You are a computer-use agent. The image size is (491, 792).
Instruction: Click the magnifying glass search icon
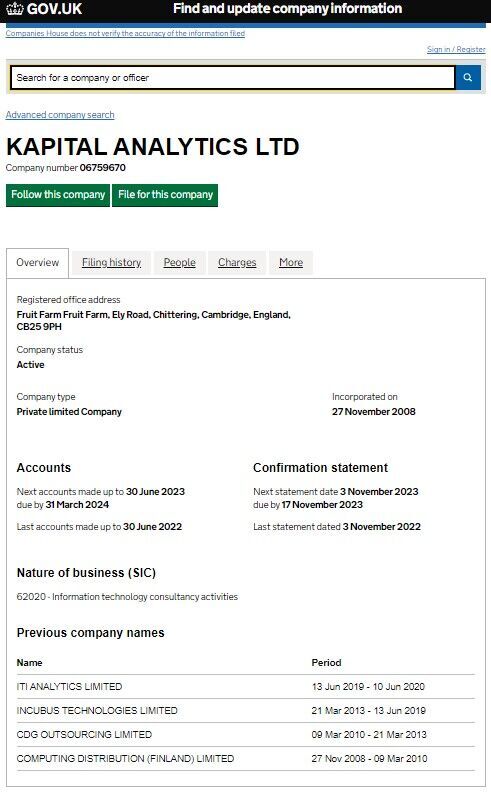[x=468, y=77]
